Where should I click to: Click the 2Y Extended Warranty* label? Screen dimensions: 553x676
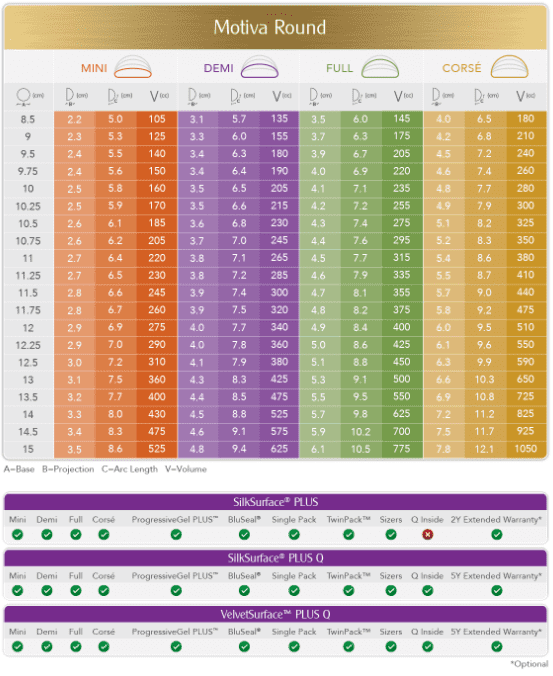tap(496, 520)
